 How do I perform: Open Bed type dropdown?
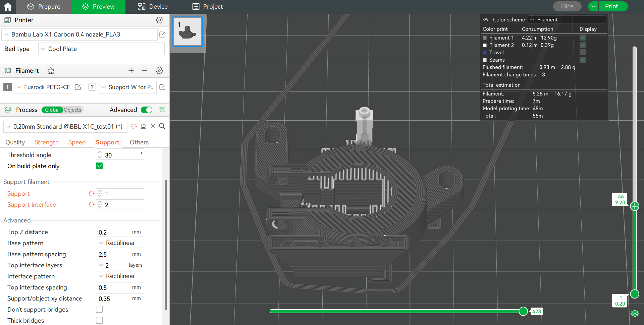pyautogui.click(x=101, y=49)
